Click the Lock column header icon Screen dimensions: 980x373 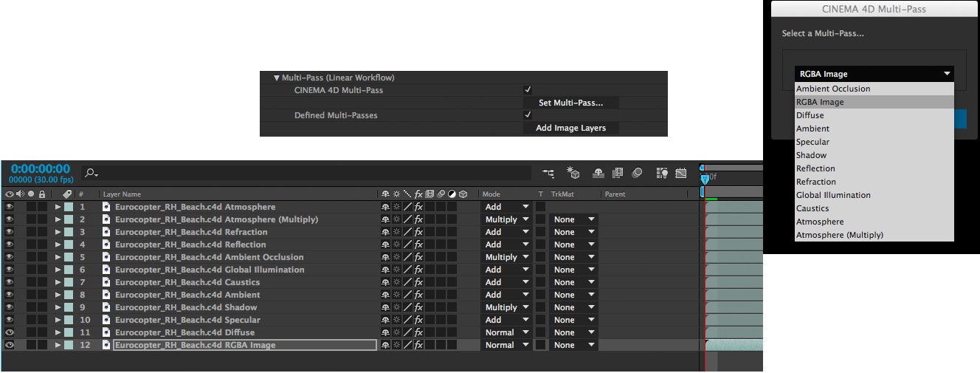[41, 194]
